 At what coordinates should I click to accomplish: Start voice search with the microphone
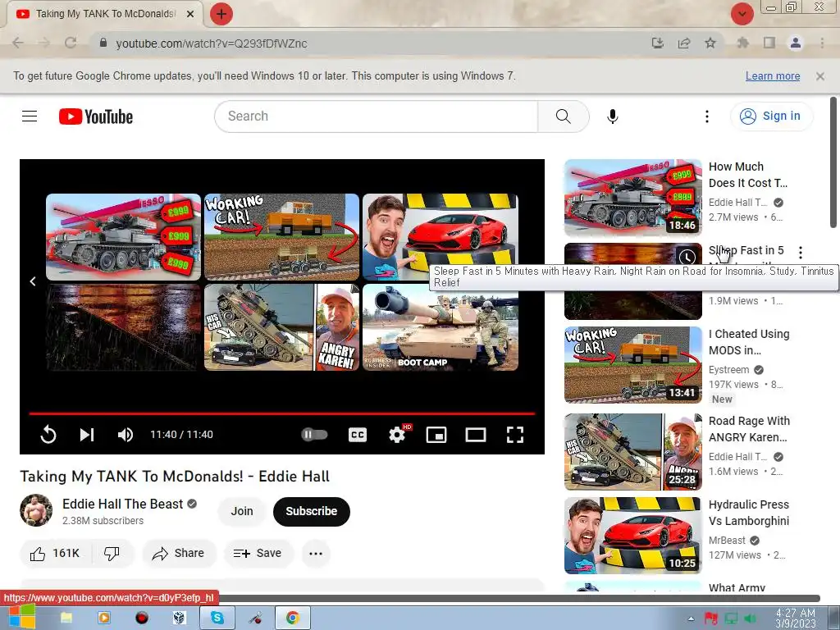[x=612, y=116]
